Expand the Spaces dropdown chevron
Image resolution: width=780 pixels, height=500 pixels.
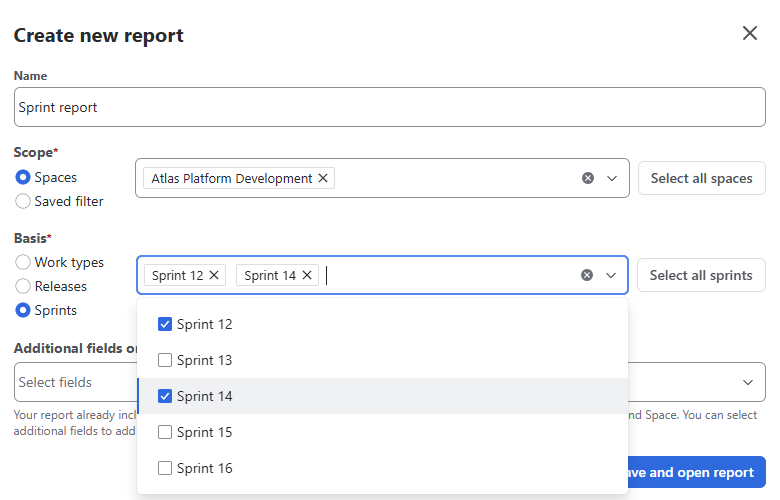point(612,179)
